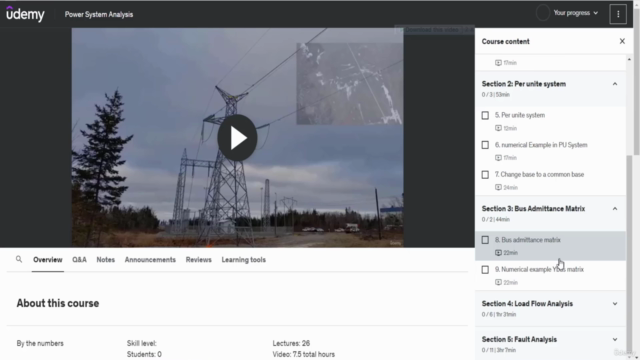Expand Section 5 Fault Analysis
Image resolution: width=640 pixels, height=360 pixels.
click(x=615, y=339)
